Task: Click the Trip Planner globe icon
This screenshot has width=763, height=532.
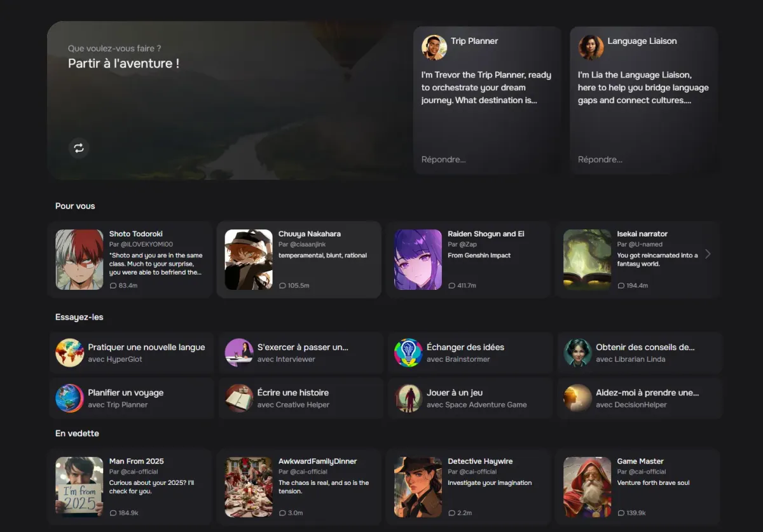Action: pos(70,399)
